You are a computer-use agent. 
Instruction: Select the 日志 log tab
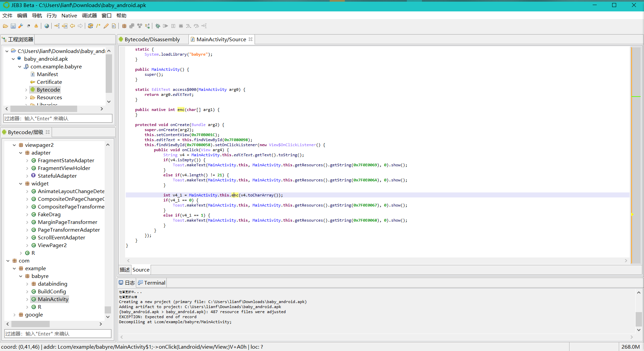pyautogui.click(x=127, y=283)
